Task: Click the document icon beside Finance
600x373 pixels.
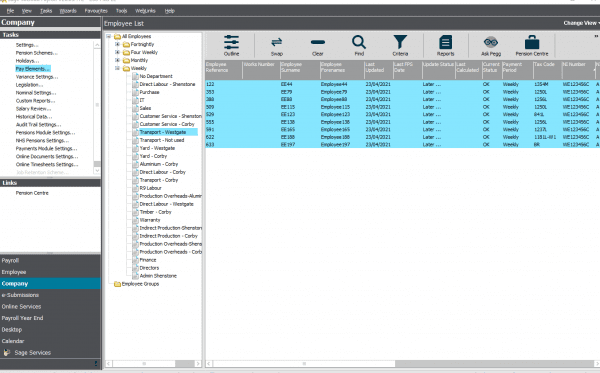Action: [135, 260]
